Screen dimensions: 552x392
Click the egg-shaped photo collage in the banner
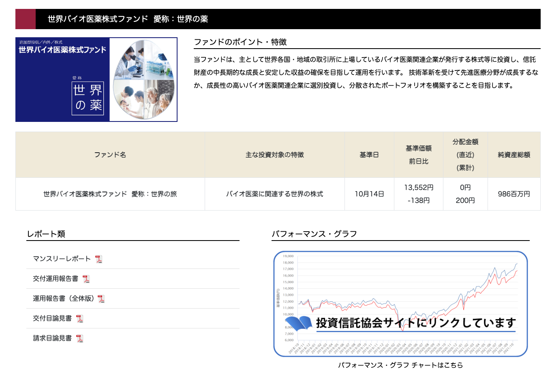click(144, 79)
